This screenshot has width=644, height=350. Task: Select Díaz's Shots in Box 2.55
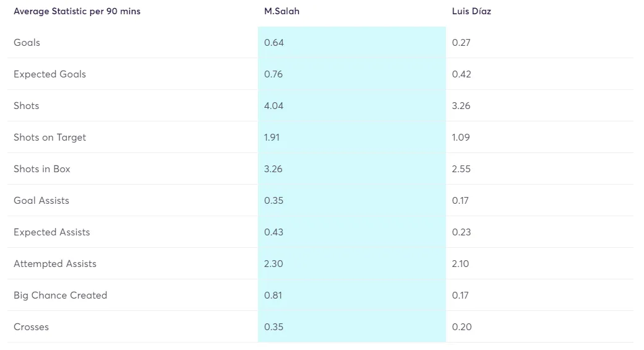[x=462, y=169]
